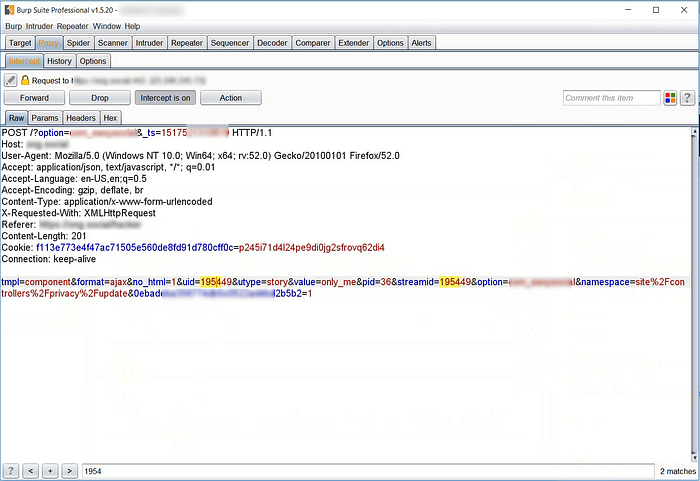700x481 pixels.
Task: Open the Repeater tool tab
Action: [187, 43]
